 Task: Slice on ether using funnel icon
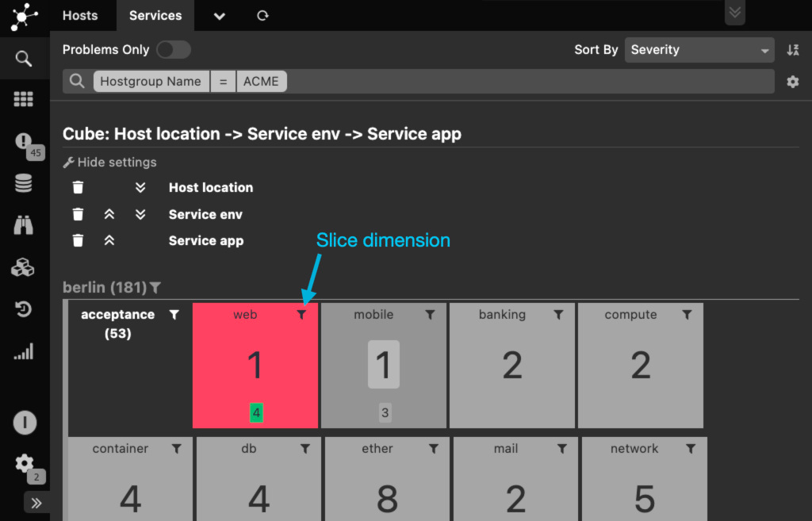(434, 449)
